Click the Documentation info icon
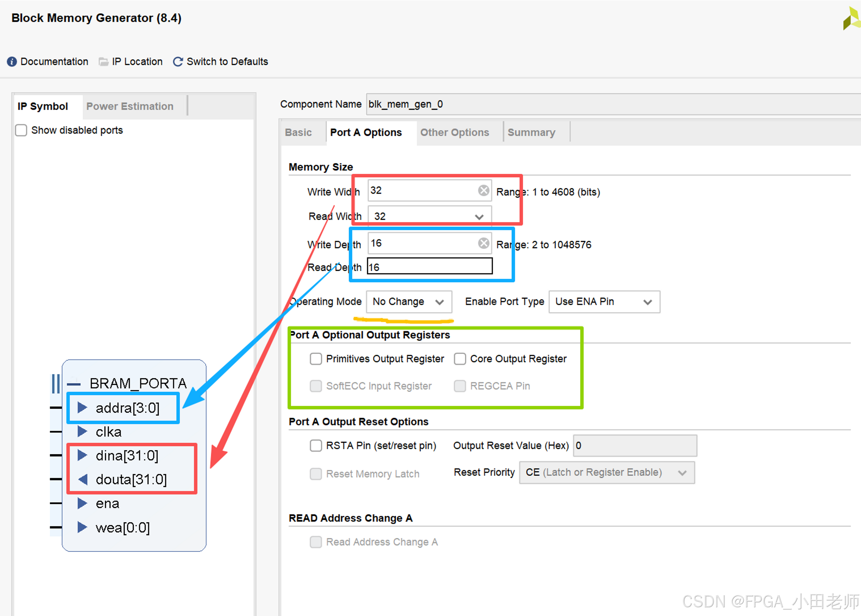This screenshot has width=861, height=616. click(12, 61)
